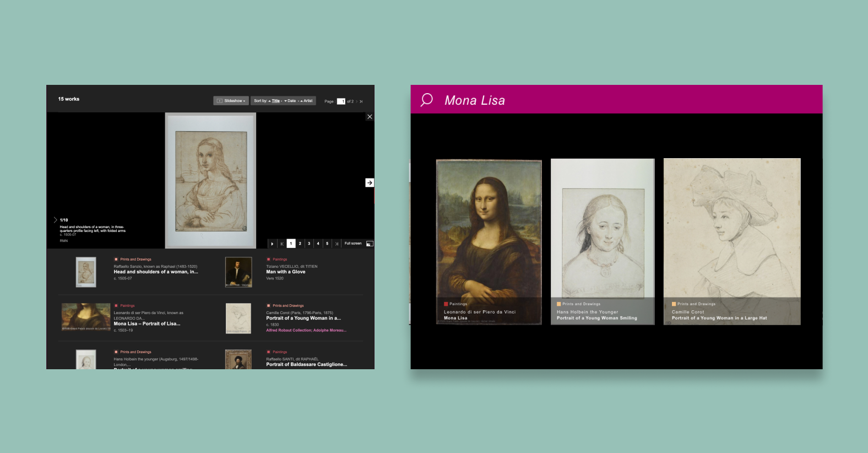Play the slideshow with the triangle button
868x453 pixels.
272,244
